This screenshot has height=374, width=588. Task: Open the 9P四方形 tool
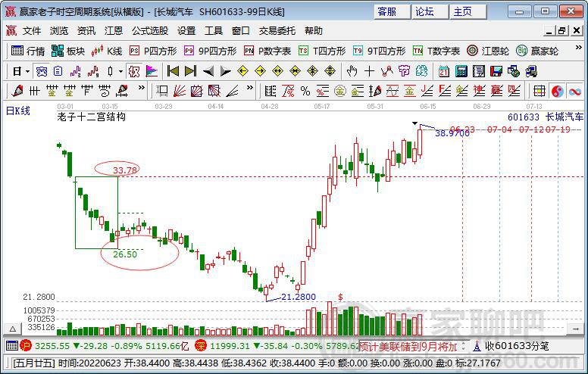coord(210,51)
